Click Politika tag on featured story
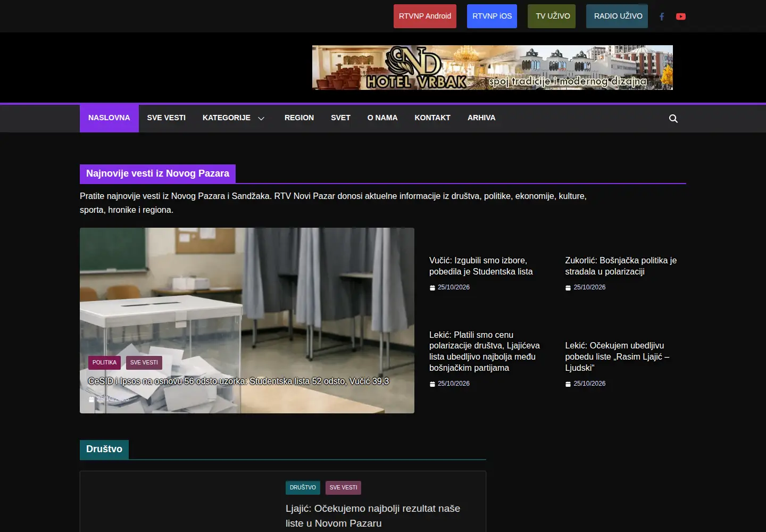766x532 pixels. 104,363
